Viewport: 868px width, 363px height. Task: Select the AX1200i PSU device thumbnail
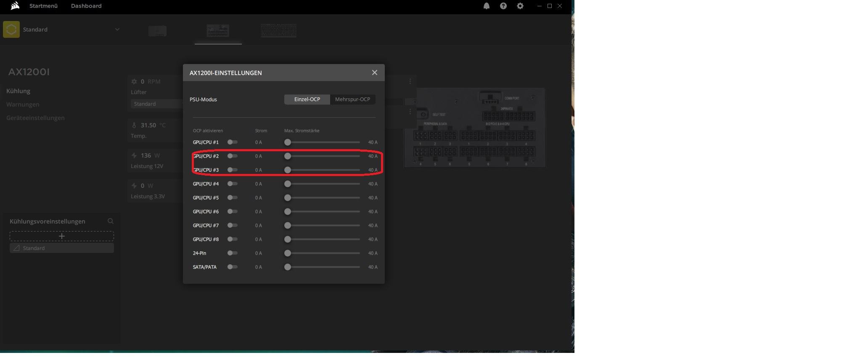click(x=218, y=31)
